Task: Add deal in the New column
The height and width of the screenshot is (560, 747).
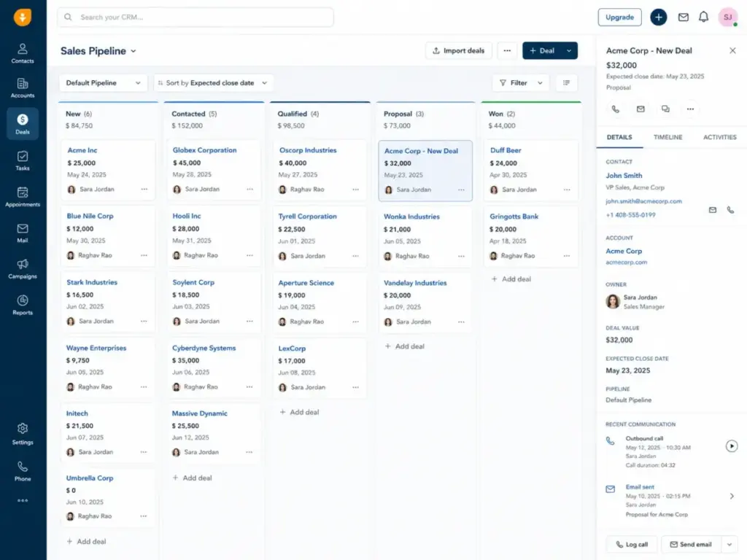Action: 86,542
